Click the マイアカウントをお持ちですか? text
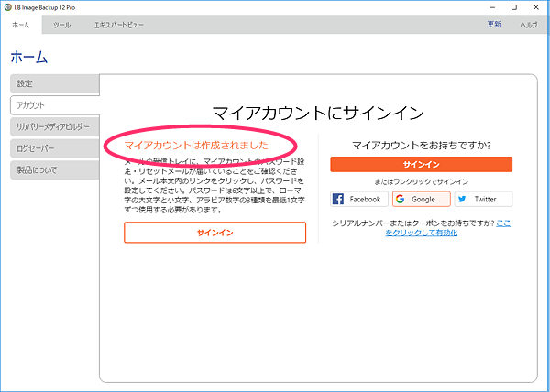 pyautogui.click(x=422, y=145)
